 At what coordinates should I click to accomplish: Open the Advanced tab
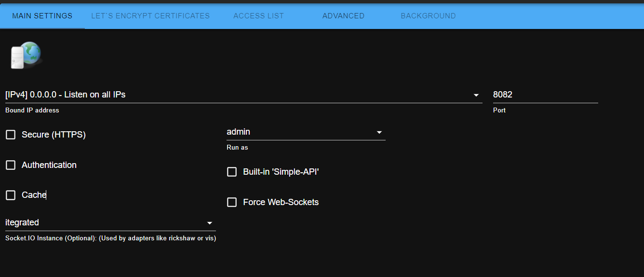point(343,15)
